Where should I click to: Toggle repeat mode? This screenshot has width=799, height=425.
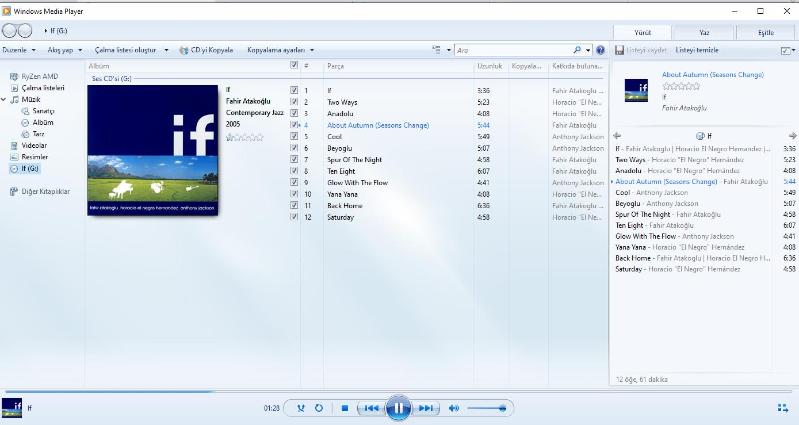pos(319,408)
